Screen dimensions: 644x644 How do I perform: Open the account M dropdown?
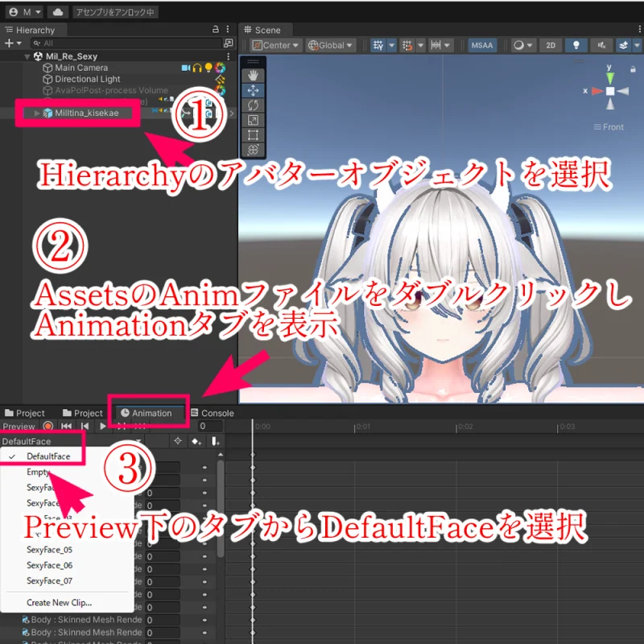pyautogui.click(x=25, y=12)
